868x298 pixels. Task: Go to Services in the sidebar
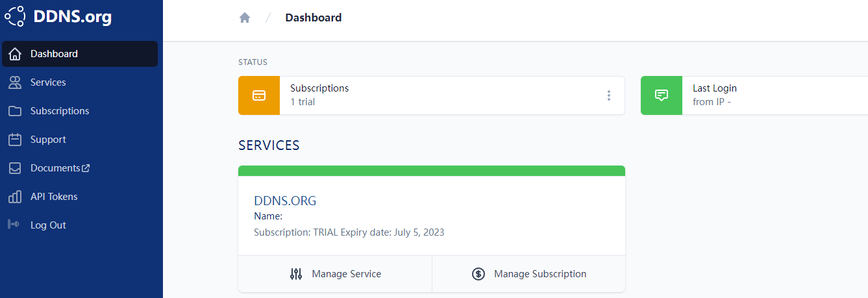pyautogui.click(x=48, y=82)
